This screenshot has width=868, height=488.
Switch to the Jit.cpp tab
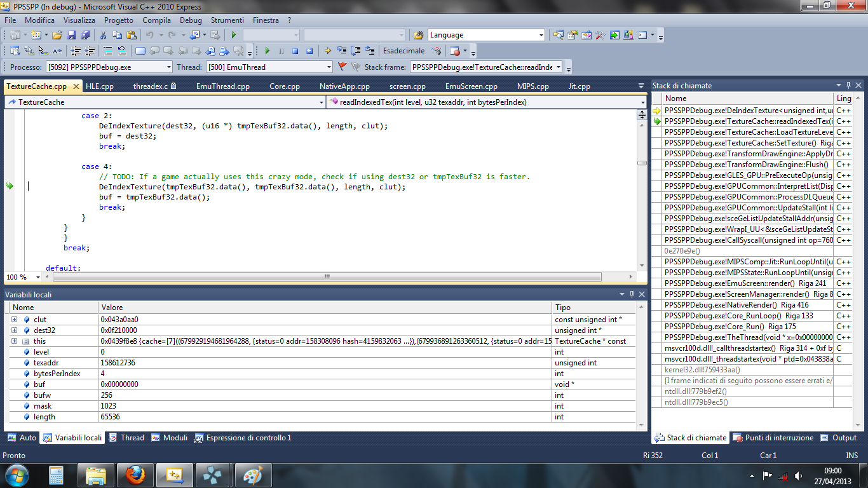pyautogui.click(x=580, y=86)
